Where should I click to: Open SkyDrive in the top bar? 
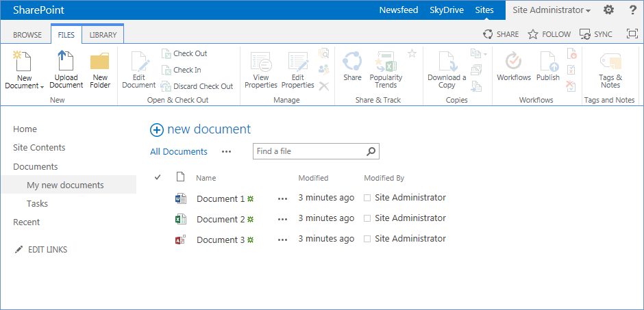pos(447,10)
